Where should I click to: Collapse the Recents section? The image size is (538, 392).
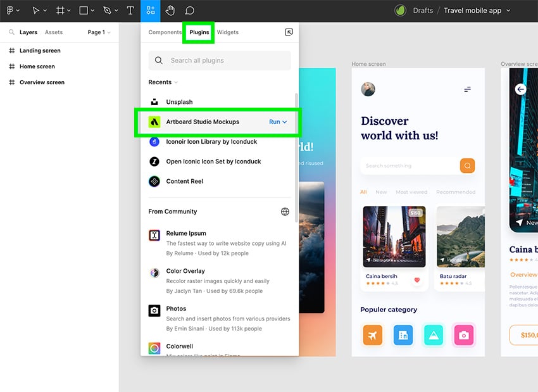[x=175, y=82]
